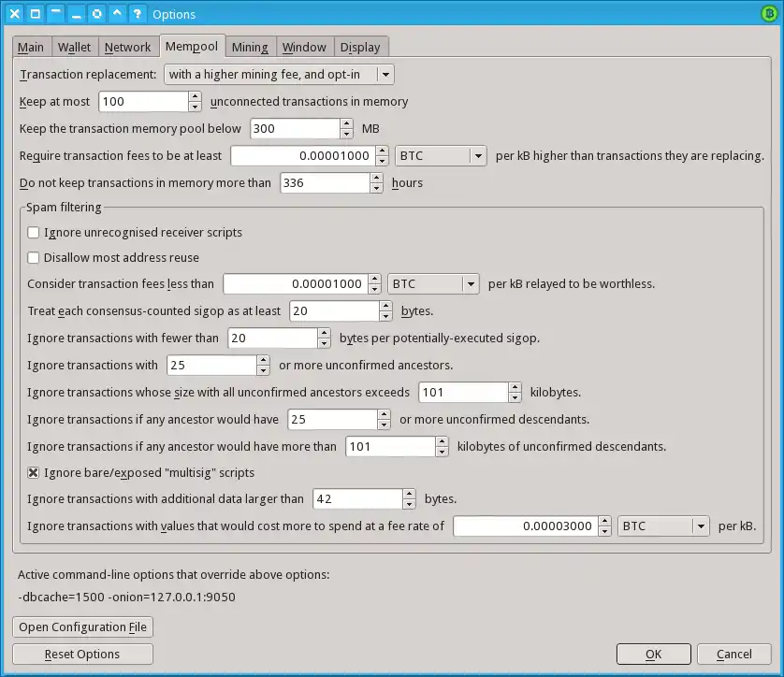784x677 pixels.
Task: Open the Mining tab
Action: pos(250,47)
